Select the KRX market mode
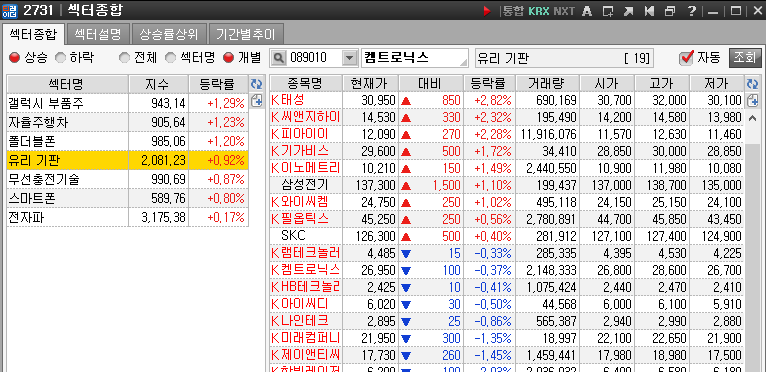766x372 pixels. tap(539, 11)
